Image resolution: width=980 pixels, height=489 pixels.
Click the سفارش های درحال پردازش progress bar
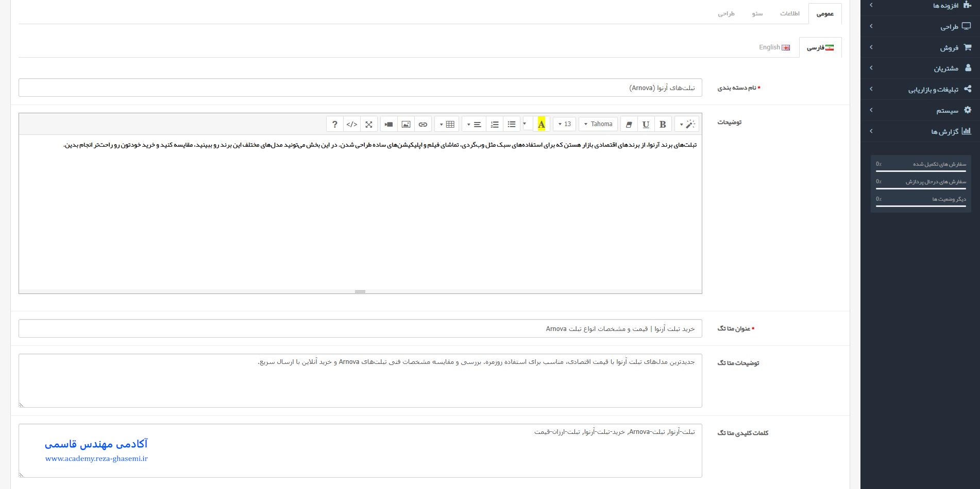point(921,188)
